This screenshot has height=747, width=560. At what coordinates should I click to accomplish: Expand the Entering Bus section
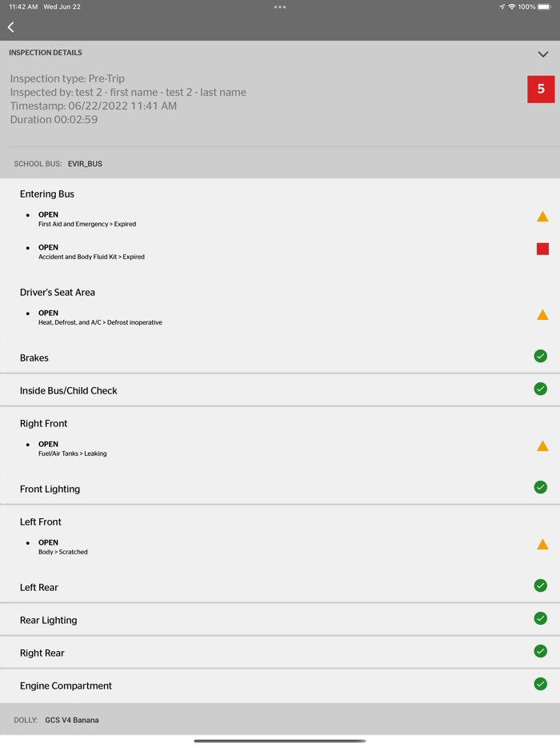click(x=47, y=194)
